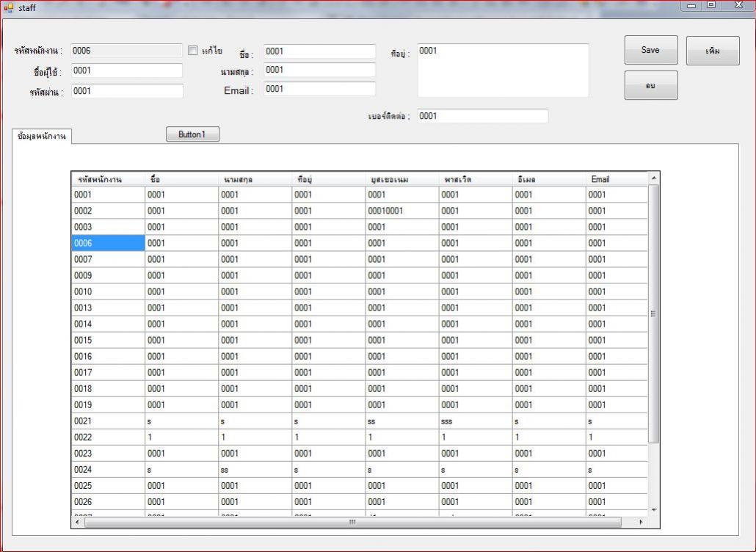Sort by รหัสพนักงาน column header
The image size is (756, 552).
coord(108,179)
